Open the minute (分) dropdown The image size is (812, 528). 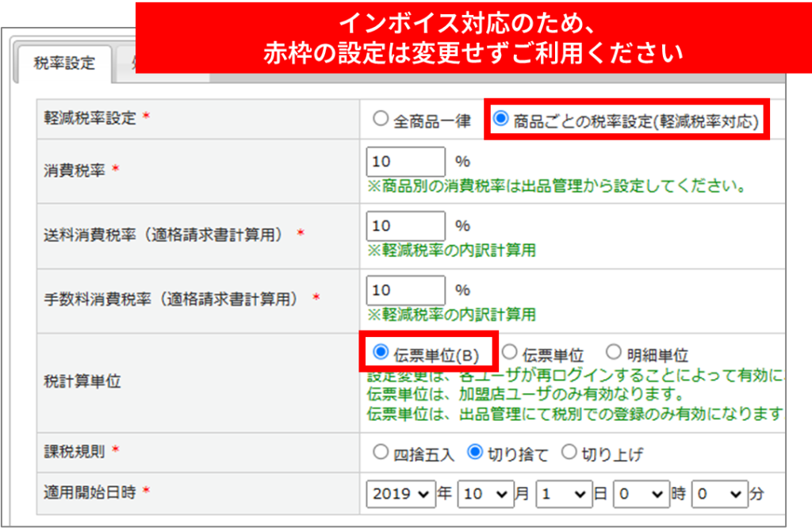coord(719,493)
